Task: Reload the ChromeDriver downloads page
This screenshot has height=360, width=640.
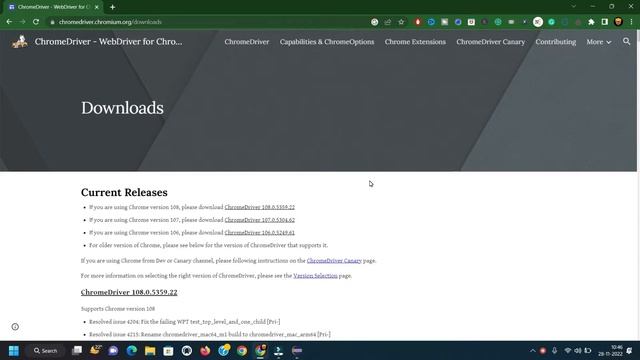Action: (36, 22)
